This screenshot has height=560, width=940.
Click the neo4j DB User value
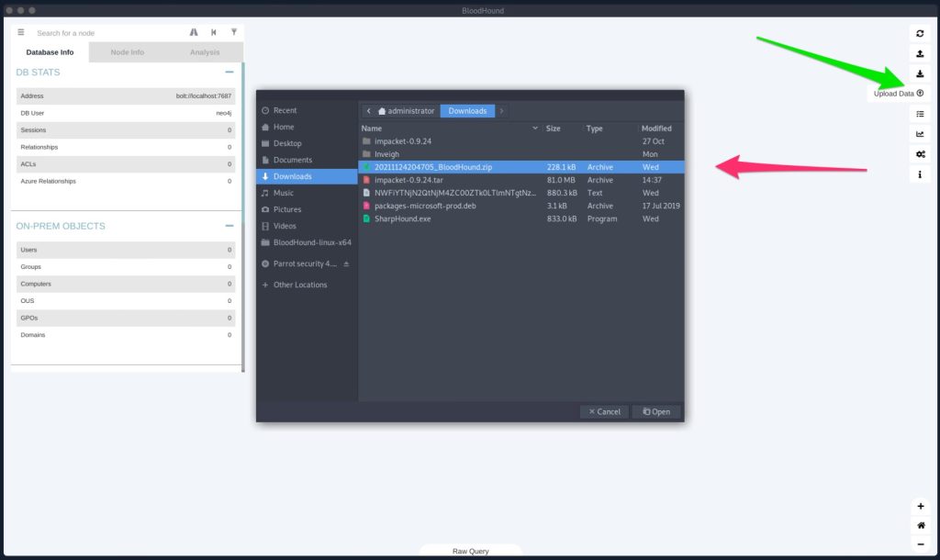click(x=224, y=113)
